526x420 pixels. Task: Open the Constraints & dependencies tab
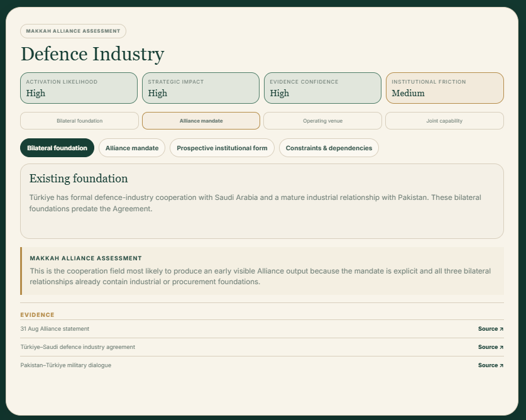coord(329,148)
